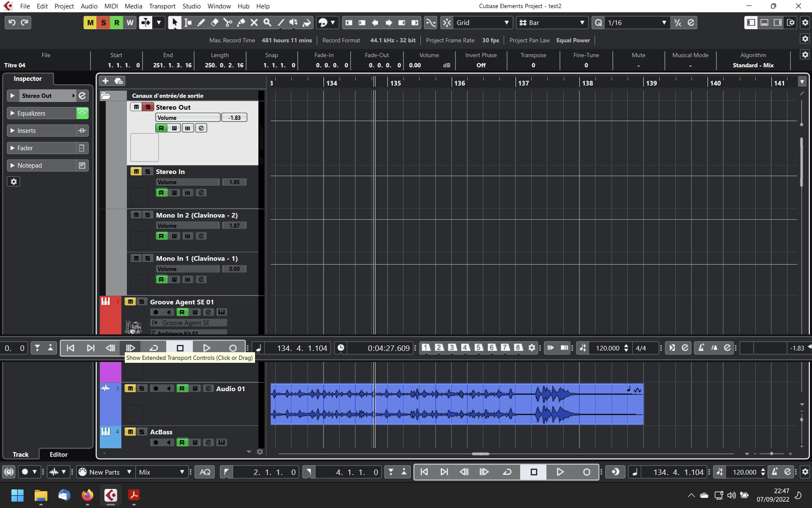812x508 pixels.
Task: Click Play in bottom transport bar
Action: pyautogui.click(x=560, y=472)
